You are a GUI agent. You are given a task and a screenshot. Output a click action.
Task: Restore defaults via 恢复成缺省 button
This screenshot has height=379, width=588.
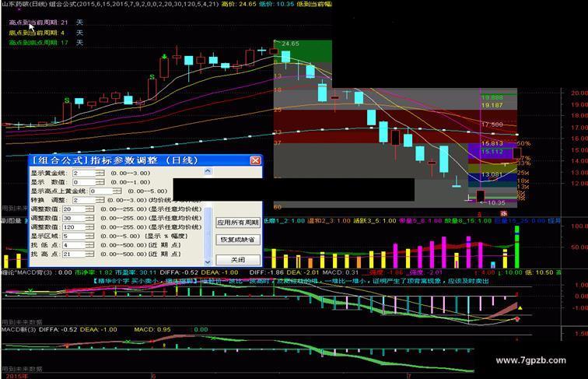(x=238, y=240)
